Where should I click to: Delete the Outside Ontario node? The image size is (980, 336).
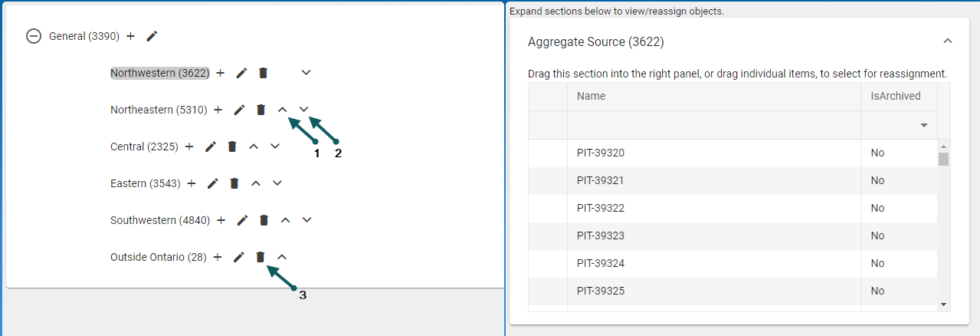click(x=261, y=257)
